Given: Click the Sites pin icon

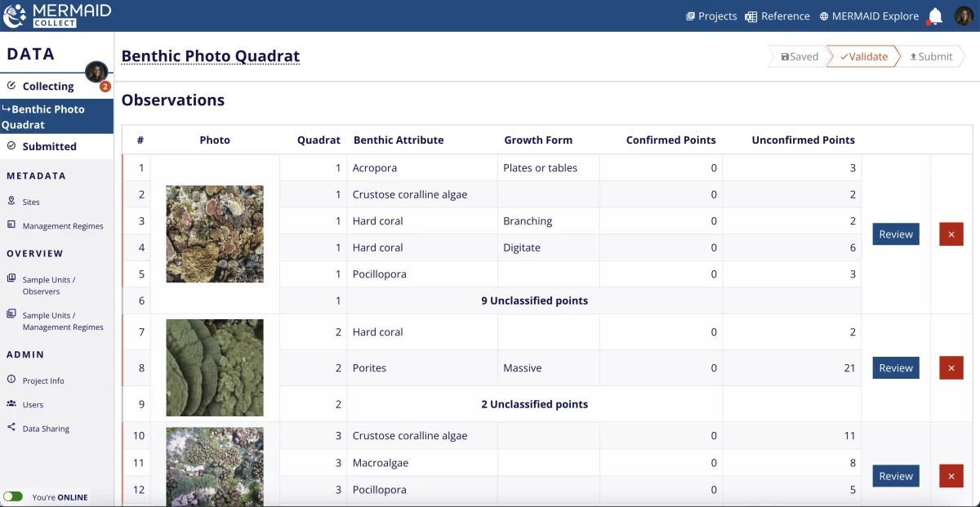Looking at the screenshot, I should pos(11,201).
